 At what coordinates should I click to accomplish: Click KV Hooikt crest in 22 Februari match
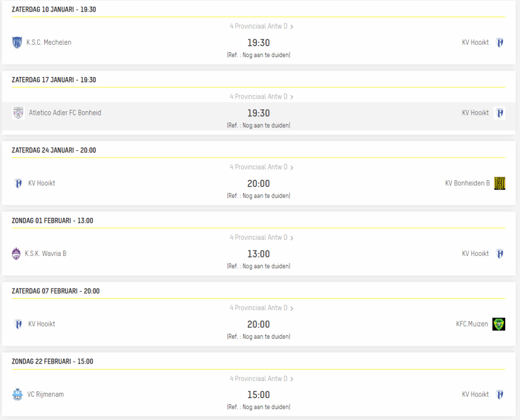(500, 395)
